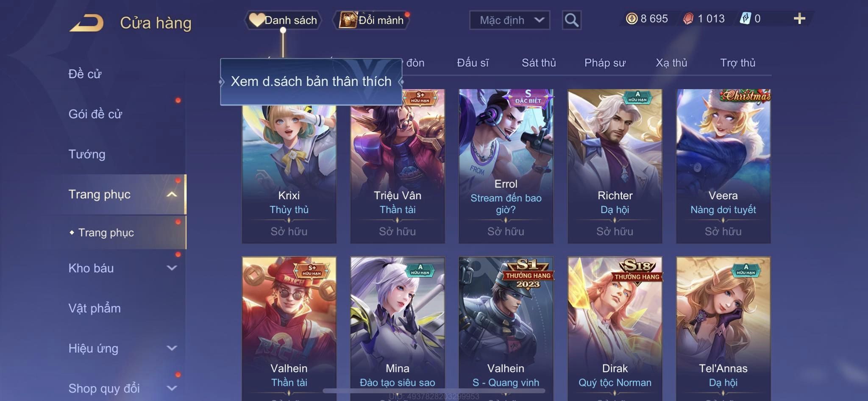Open the search magnifier icon
Screen dimensions: 868x401
(571, 20)
